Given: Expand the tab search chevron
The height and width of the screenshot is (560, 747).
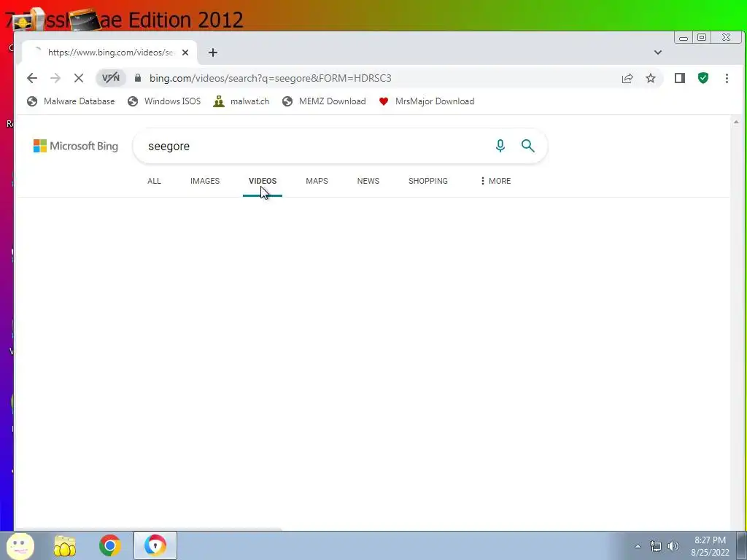Looking at the screenshot, I should coord(658,52).
